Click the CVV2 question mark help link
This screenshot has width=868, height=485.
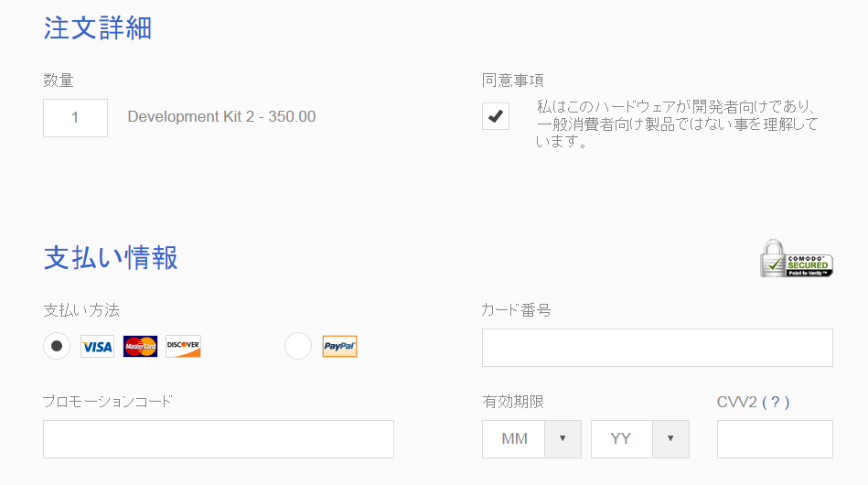[776, 402]
